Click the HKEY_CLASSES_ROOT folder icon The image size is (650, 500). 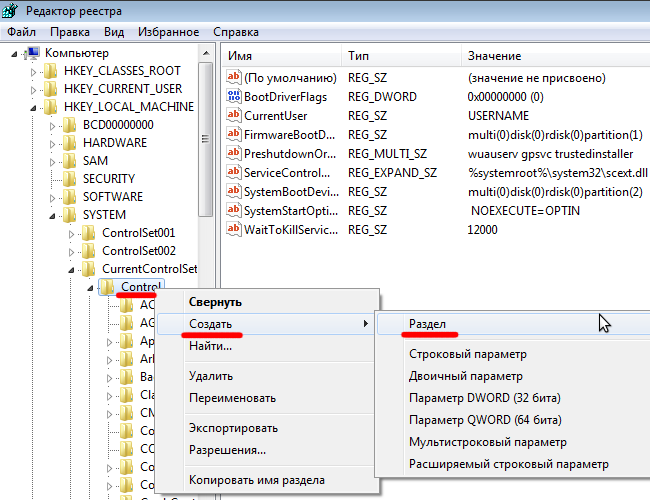(x=50, y=71)
